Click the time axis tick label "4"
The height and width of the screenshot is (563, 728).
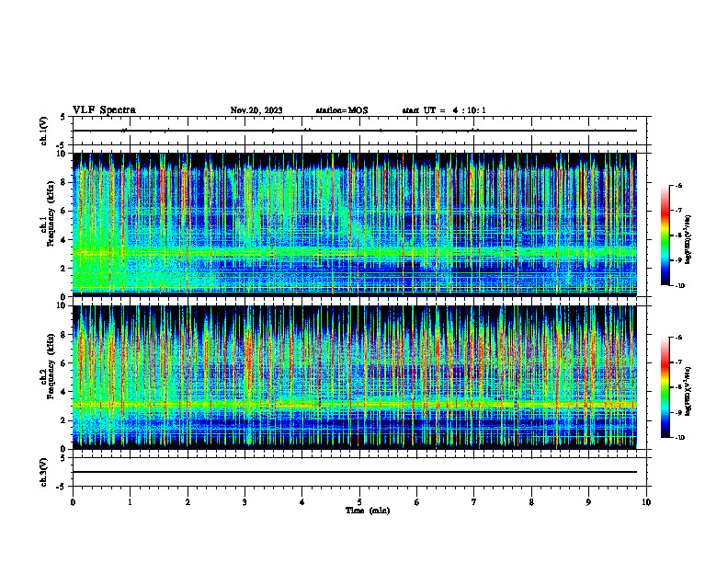tap(302, 502)
